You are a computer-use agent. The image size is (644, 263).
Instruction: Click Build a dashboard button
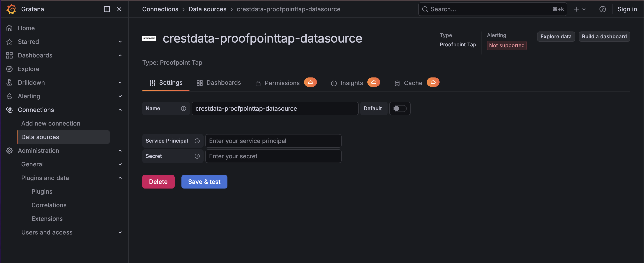pyautogui.click(x=604, y=36)
